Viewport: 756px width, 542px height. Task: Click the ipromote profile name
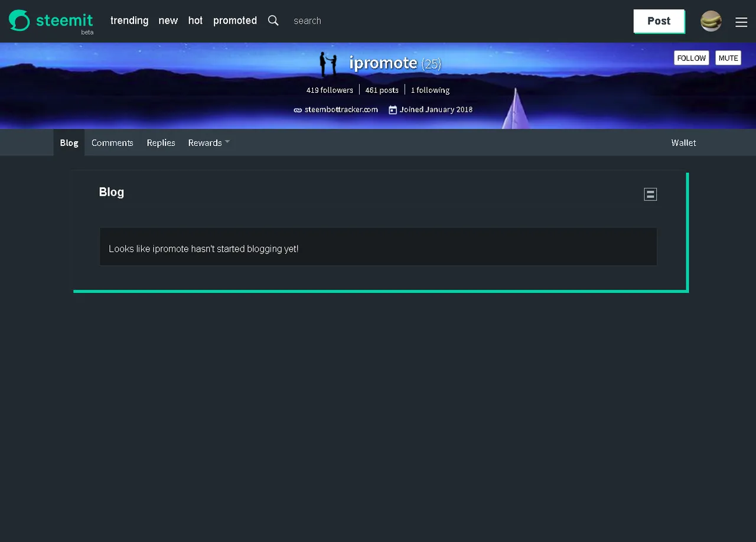click(x=383, y=62)
